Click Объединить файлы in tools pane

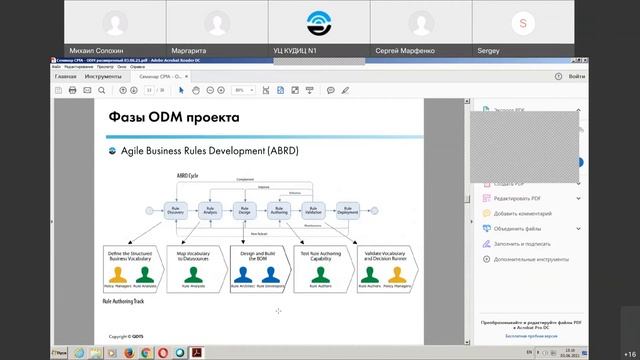click(x=517, y=229)
